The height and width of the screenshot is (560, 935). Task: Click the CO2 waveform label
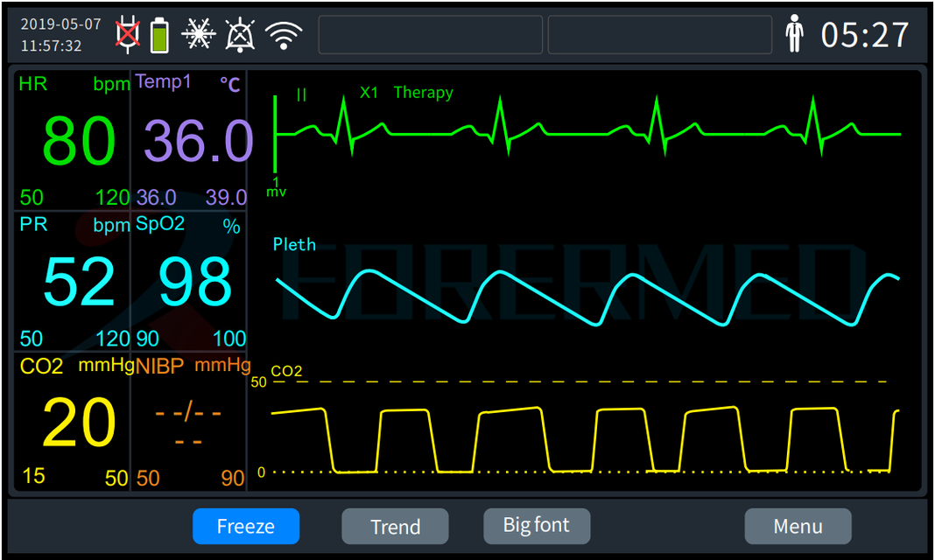coord(288,370)
